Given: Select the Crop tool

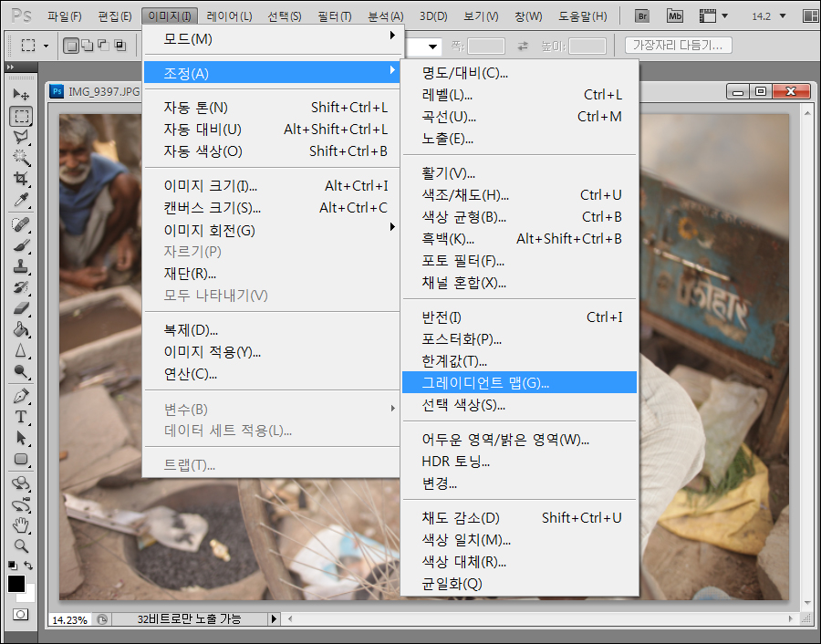Looking at the screenshot, I should (x=21, y=179).
